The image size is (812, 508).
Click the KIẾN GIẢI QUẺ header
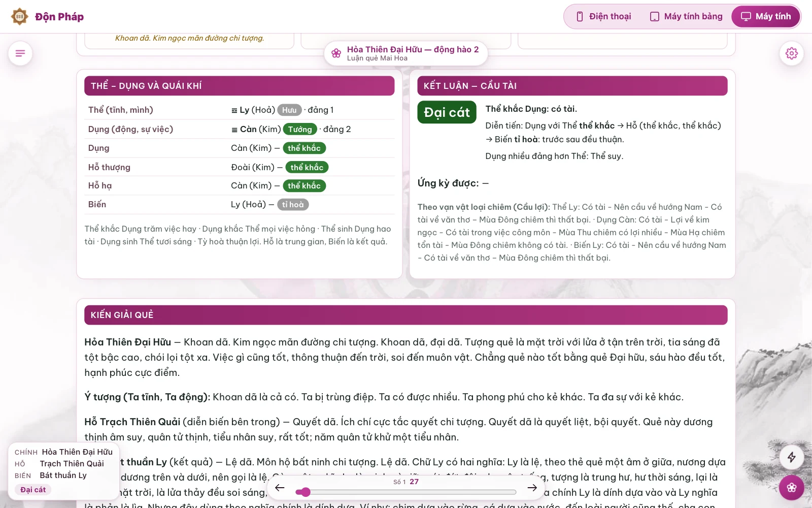[405, 315]
